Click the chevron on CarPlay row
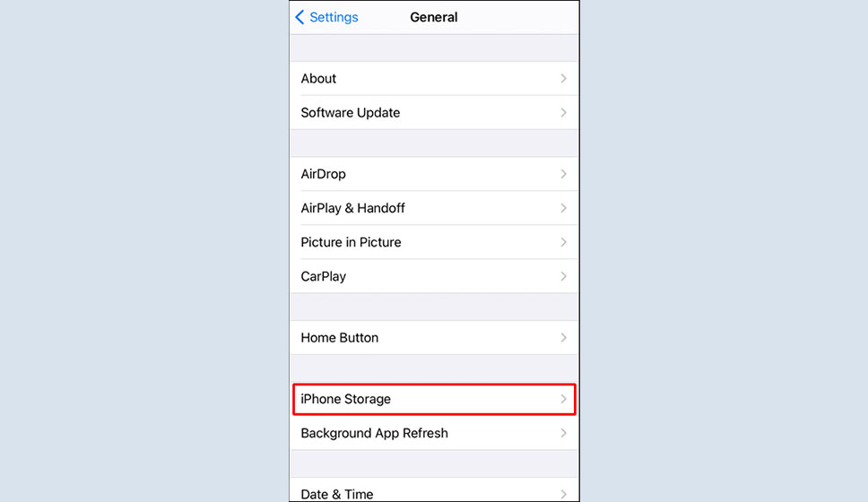Viewport: 868px width, 502px height. point(563,276)
